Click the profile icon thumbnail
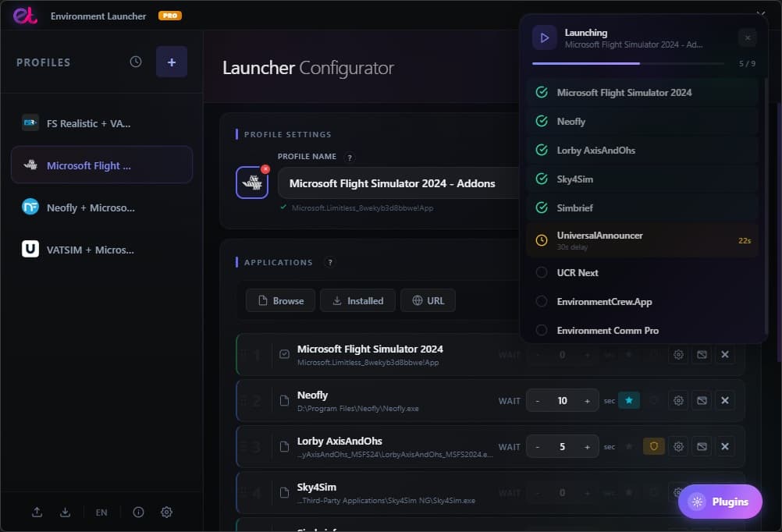Viewport: 782px width, 532px height. (x=252, y=183)
